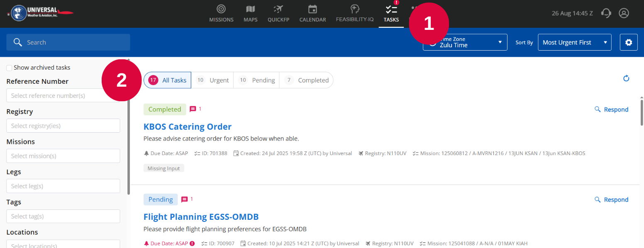Click Respond on Flight Planning EGSS-OMDB
Viewport: 644px width, 248px height.
(x=612, y=199)
